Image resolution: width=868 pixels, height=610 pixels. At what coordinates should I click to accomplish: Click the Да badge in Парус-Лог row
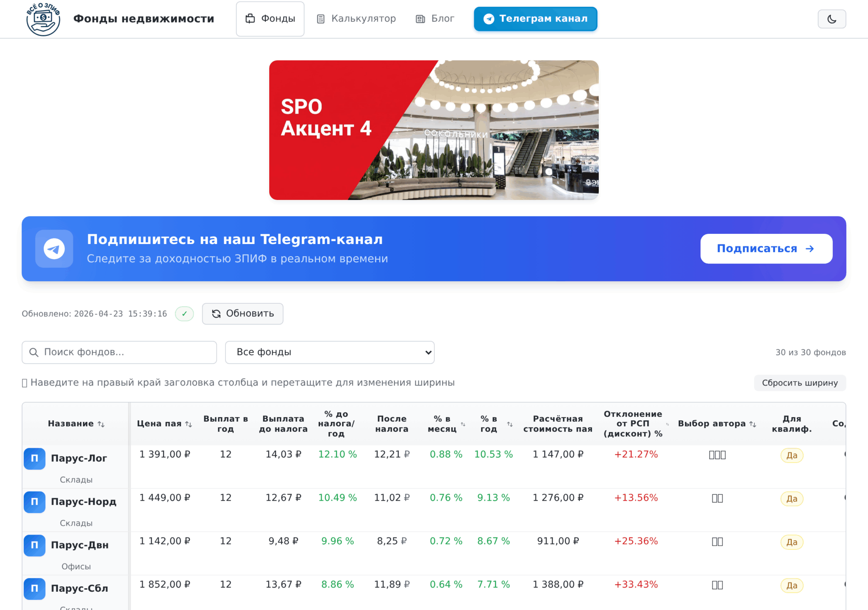(x=792, y=455)
